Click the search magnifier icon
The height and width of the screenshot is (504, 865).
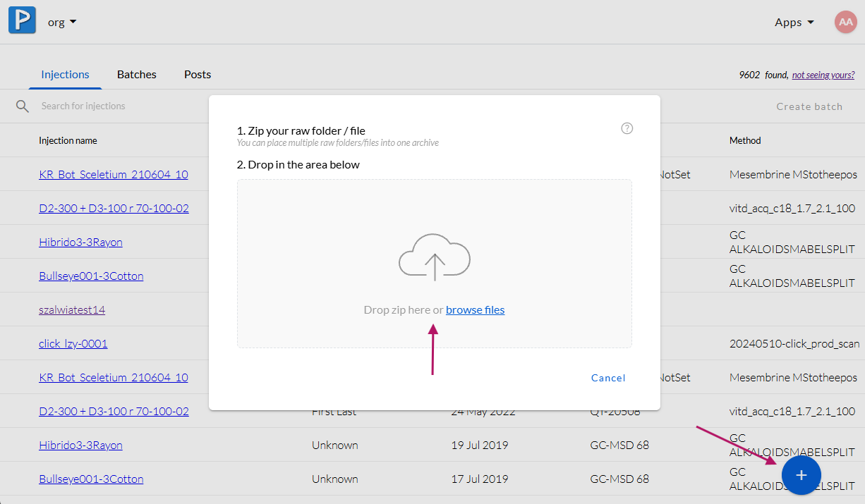[23, 106]
